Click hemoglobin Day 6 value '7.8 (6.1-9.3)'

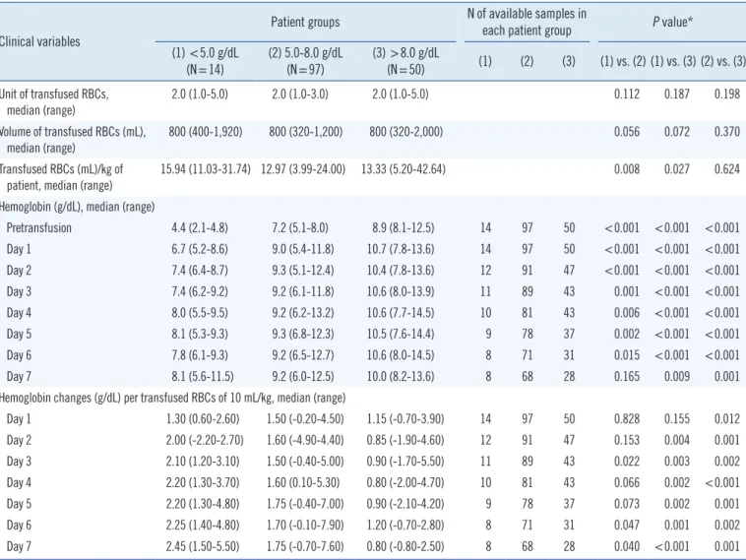click(200, 355)
